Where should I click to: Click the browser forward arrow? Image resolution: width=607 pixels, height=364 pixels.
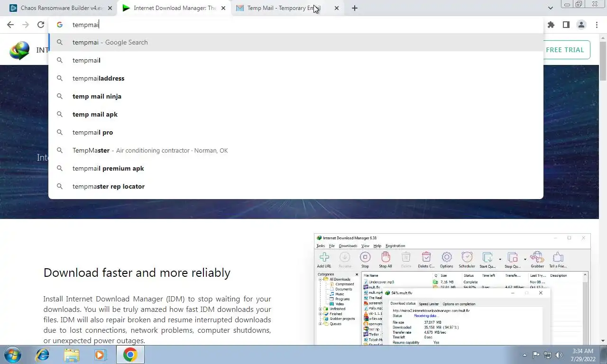point(26,25)
